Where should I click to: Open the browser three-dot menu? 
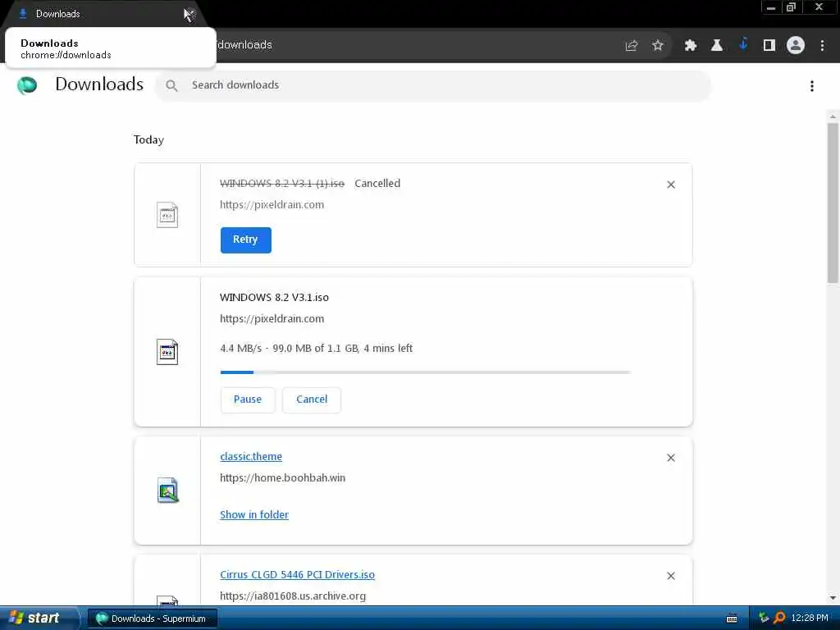(822, 46)
